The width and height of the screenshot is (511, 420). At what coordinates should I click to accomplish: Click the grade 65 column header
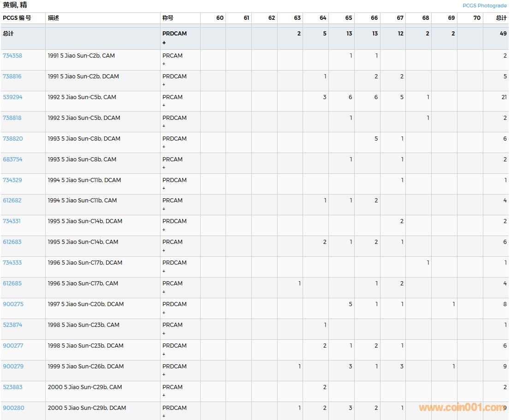[348, 18]
